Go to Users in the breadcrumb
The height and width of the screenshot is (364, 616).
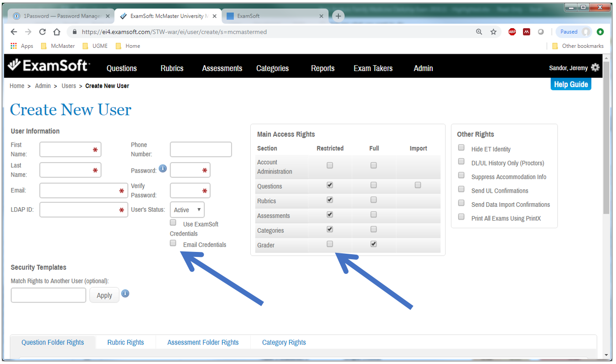coord(69,86)
